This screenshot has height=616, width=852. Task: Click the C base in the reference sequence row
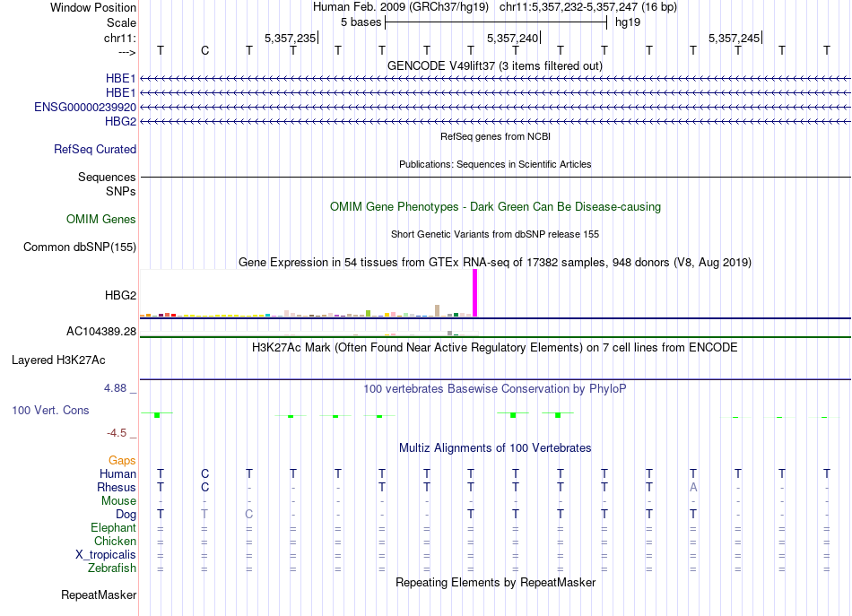204,50
